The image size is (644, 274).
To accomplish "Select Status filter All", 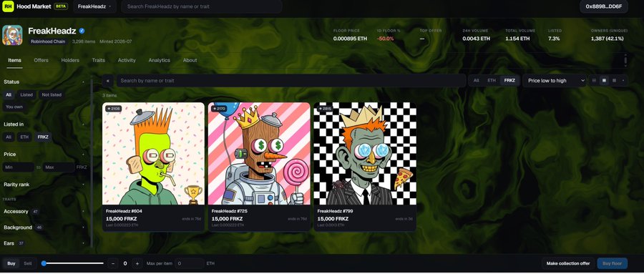I will click(x=8, y=94).
